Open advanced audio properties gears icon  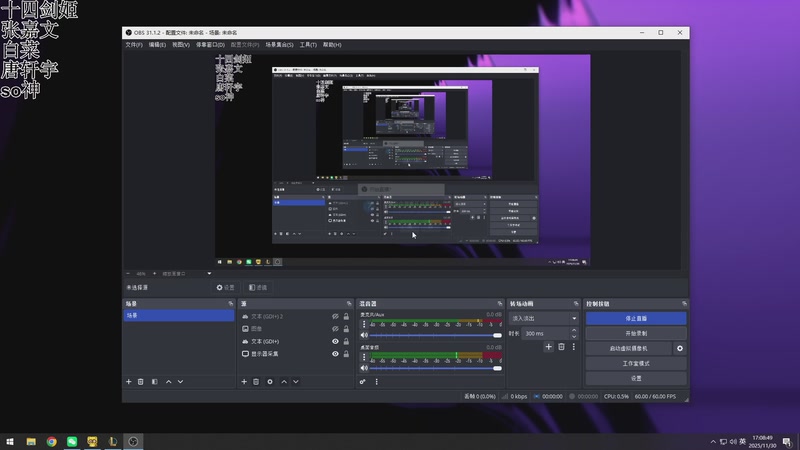pos(362,382)
